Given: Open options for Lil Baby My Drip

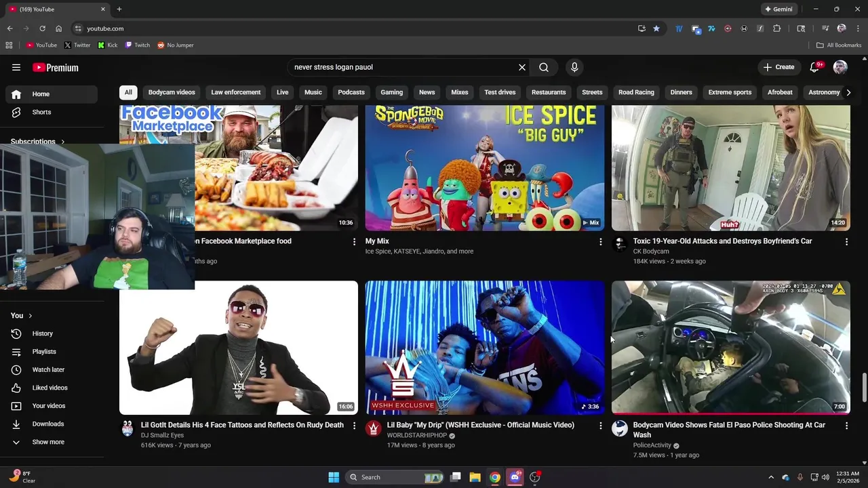Looking at the screenshot, I should (x=600, y=425).
